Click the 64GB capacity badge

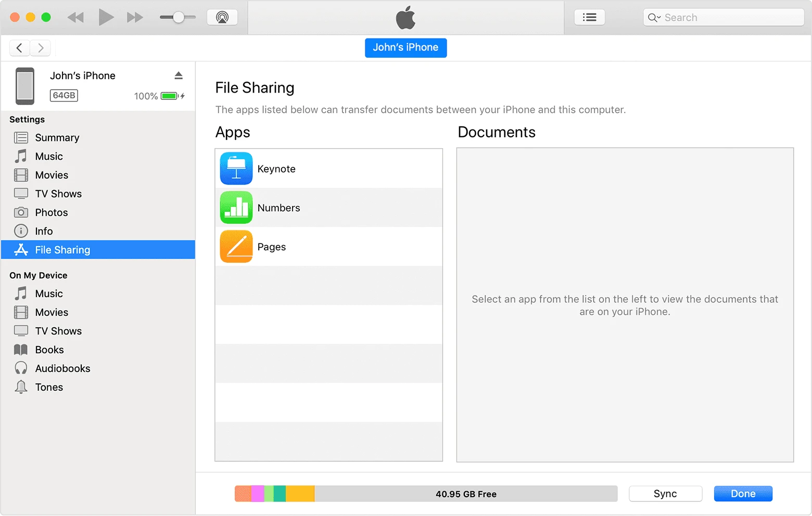coord(64,95)
